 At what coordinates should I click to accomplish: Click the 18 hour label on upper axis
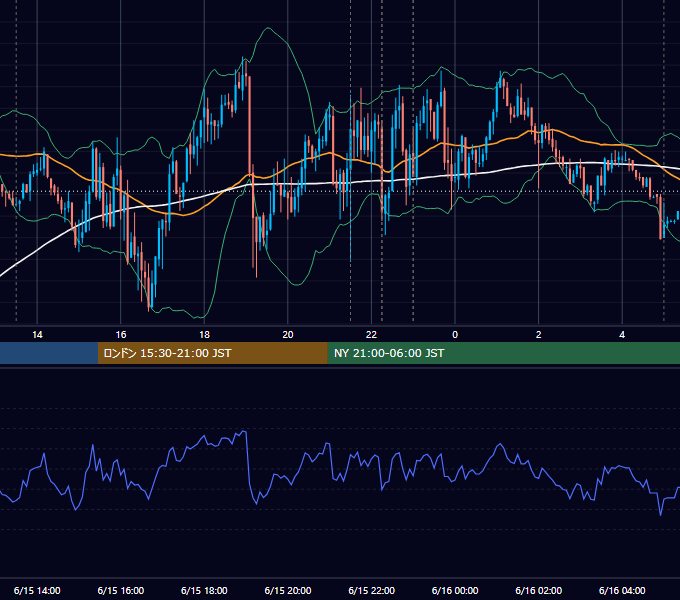point(204,335)
